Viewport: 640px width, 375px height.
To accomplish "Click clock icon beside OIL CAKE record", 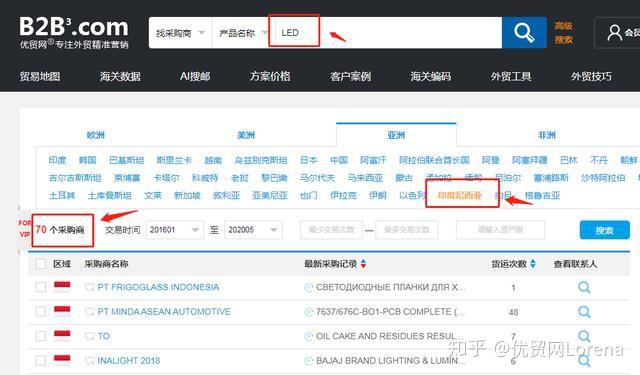I will 309,337.
